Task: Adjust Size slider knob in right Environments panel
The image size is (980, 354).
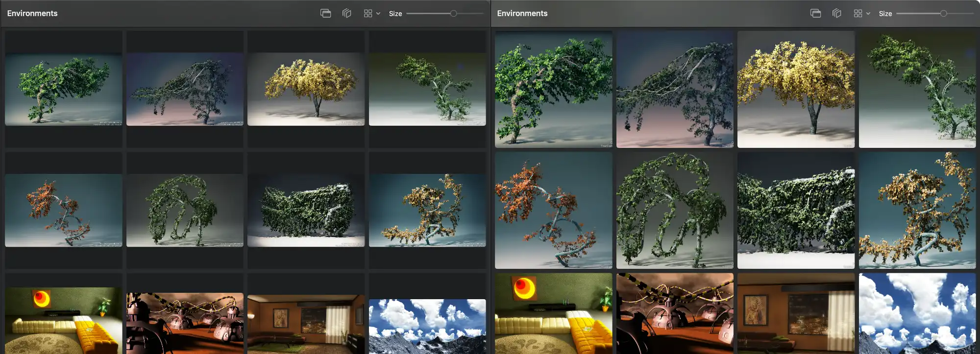Action: tap(944, 14)
